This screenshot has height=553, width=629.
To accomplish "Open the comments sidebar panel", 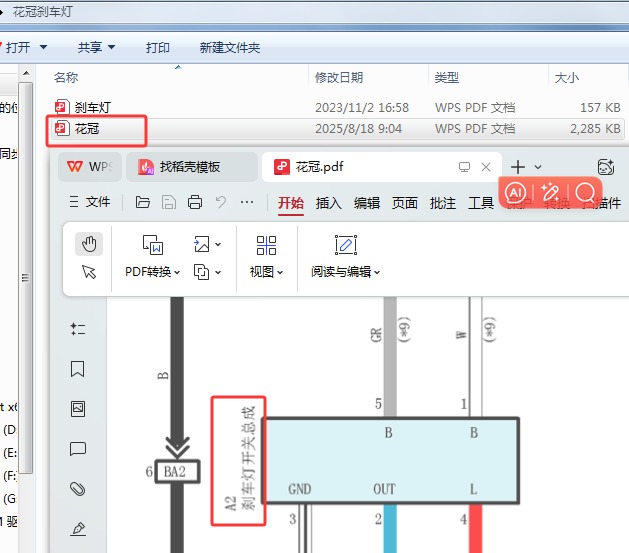I will coord(78,449).
